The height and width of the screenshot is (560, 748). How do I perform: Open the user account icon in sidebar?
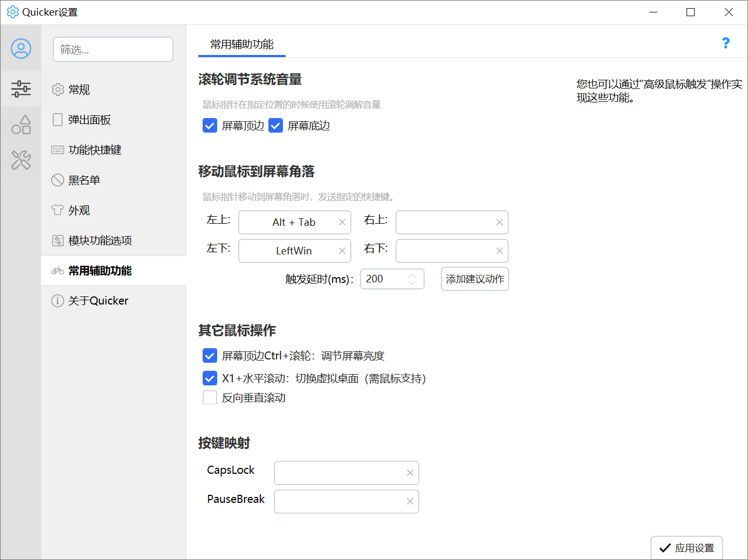[21, 49]
